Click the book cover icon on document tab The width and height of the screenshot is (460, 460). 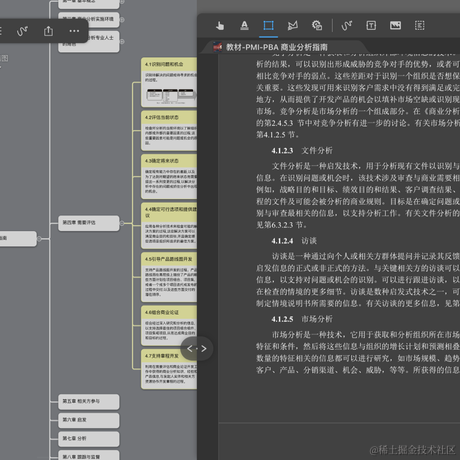coord(217,47)
